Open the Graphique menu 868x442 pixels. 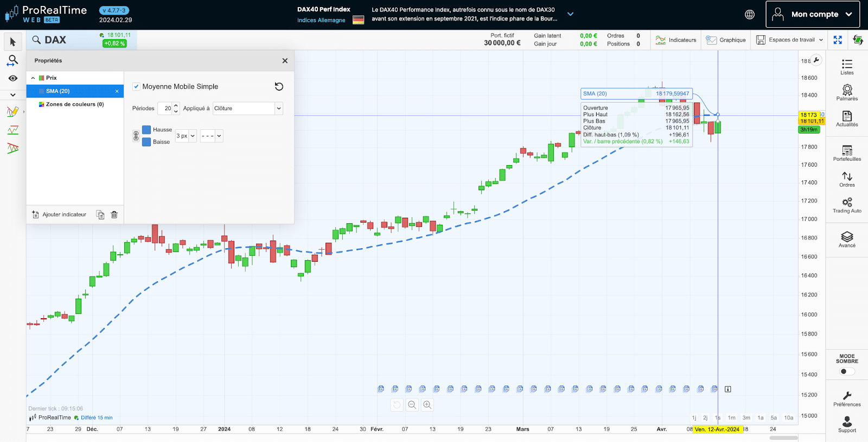tap(726, 40)
